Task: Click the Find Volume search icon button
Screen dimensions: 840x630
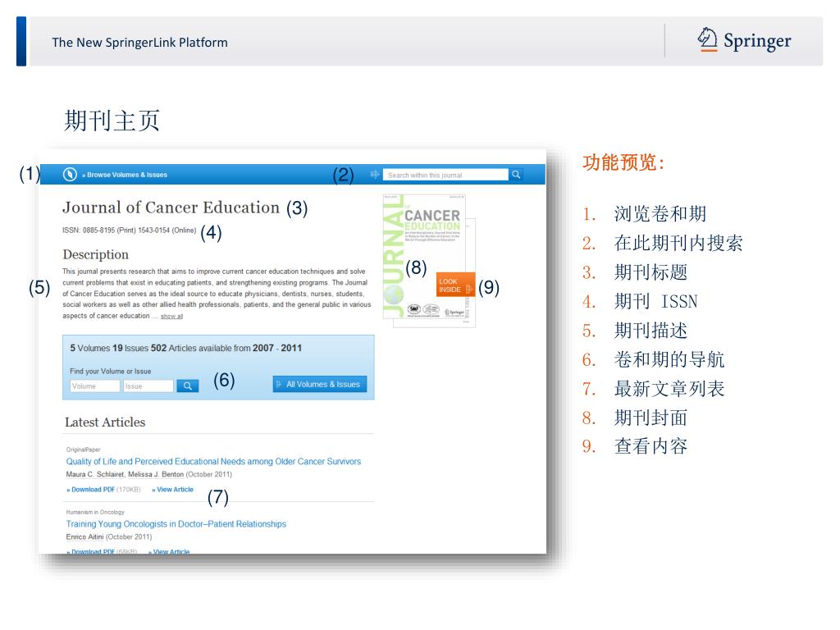Action: 188,386
